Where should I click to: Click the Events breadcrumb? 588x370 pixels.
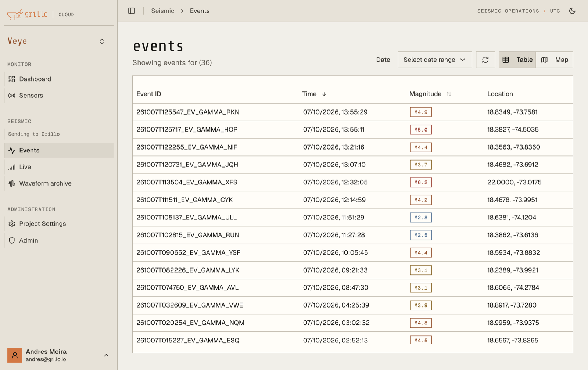(x=200, y=11)
